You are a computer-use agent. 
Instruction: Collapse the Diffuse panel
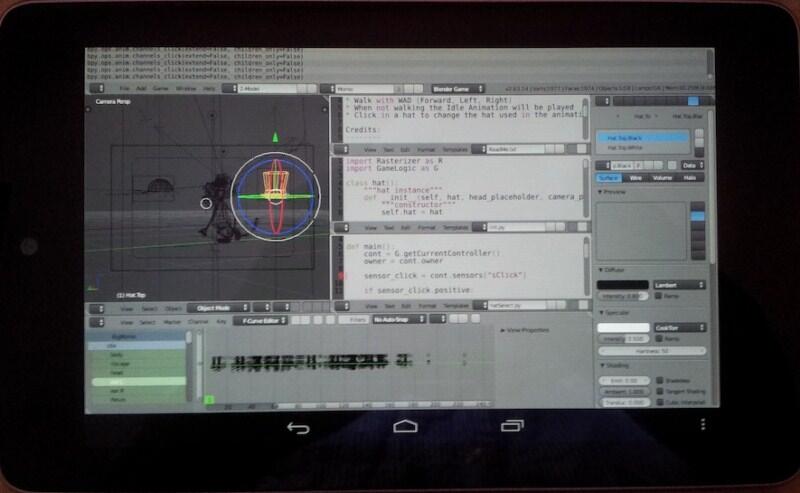click(612, 269)
